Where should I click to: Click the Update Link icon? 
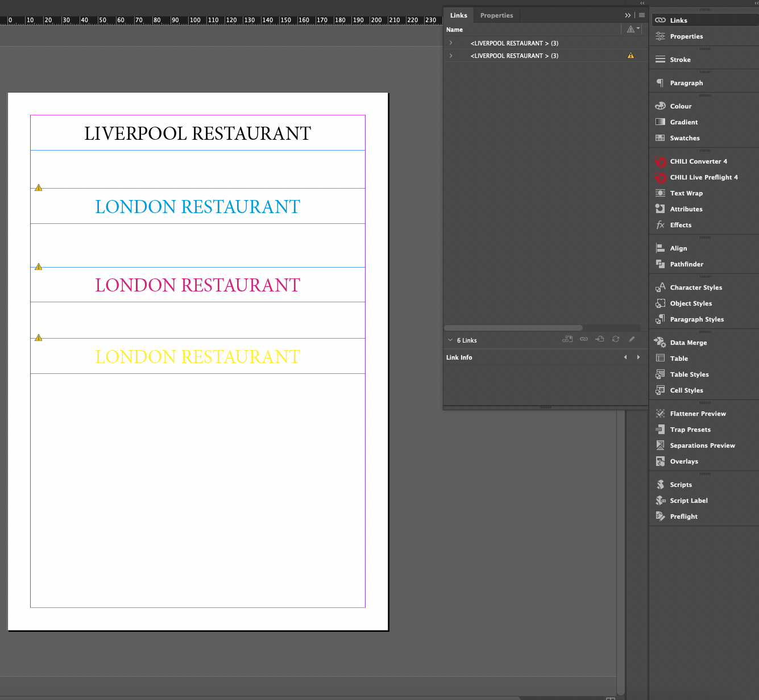(615, 339)
